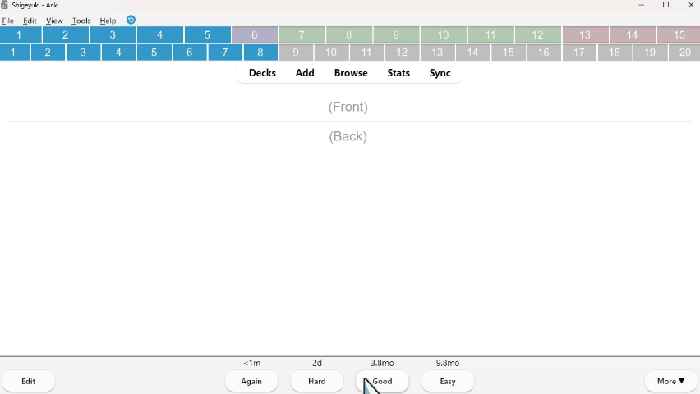Click blue box 5 in lower row
This screenshot has width=700, height=394.
(154, 52)
